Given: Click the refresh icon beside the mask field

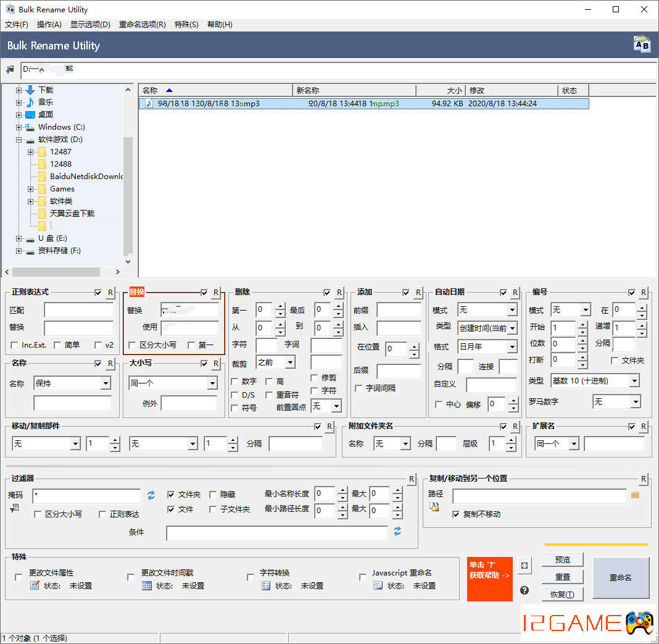Looking at the screenshot, I should point(151,495).
